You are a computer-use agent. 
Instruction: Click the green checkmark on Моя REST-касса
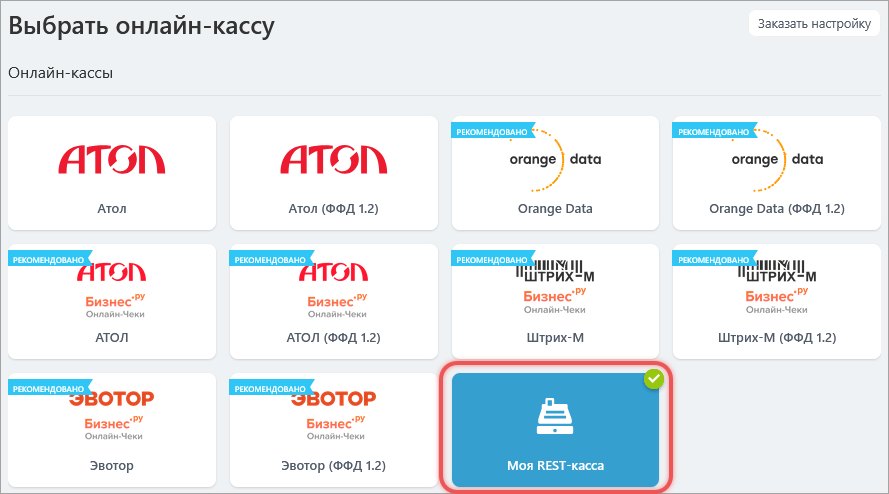(654, 379)
